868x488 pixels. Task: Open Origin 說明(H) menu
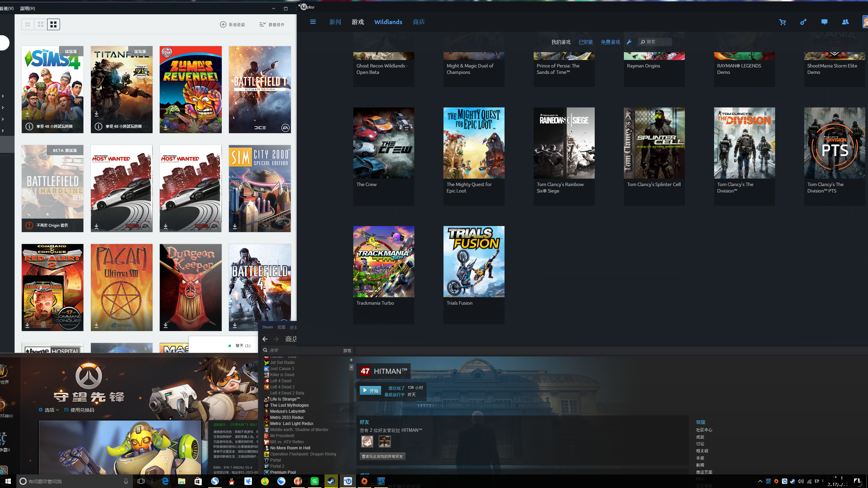[x=27, y=8]
